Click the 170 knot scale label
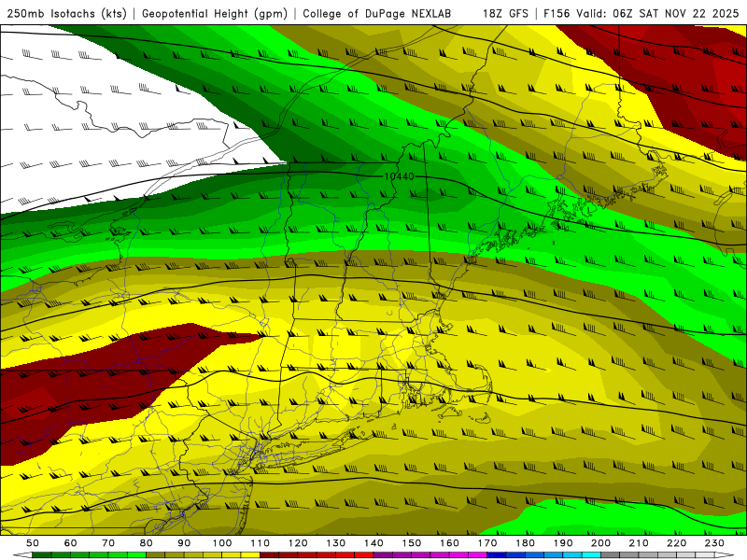Image resolution: width=747 pixels, height=560 pixels. click(x=487, y=543)
